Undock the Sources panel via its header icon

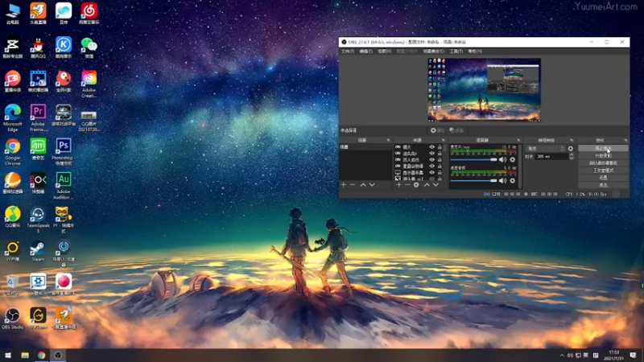coord(443,140)
